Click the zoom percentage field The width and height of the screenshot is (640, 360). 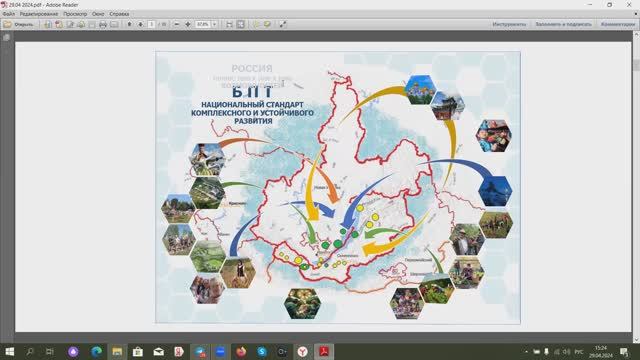point(203,24)
